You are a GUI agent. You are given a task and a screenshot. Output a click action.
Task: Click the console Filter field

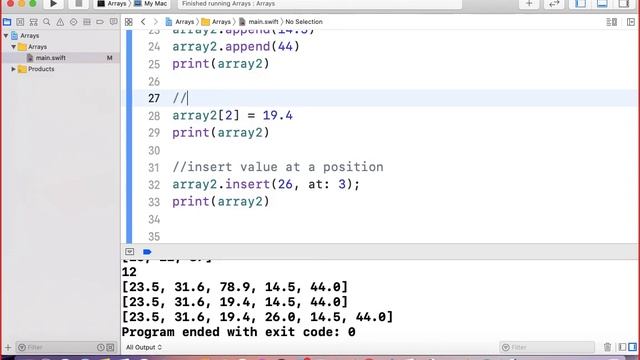[547, 347]
